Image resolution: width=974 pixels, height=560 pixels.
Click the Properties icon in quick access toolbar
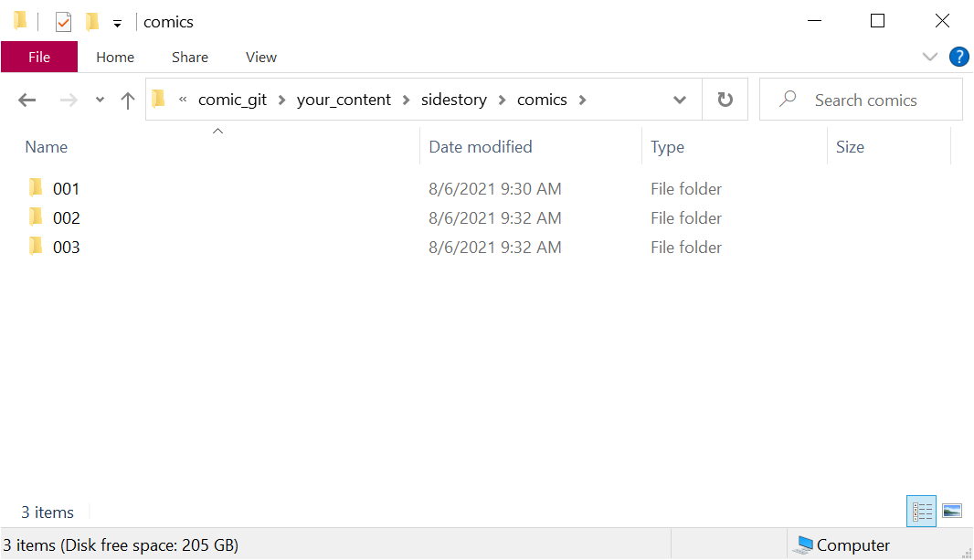coord(63,22)
